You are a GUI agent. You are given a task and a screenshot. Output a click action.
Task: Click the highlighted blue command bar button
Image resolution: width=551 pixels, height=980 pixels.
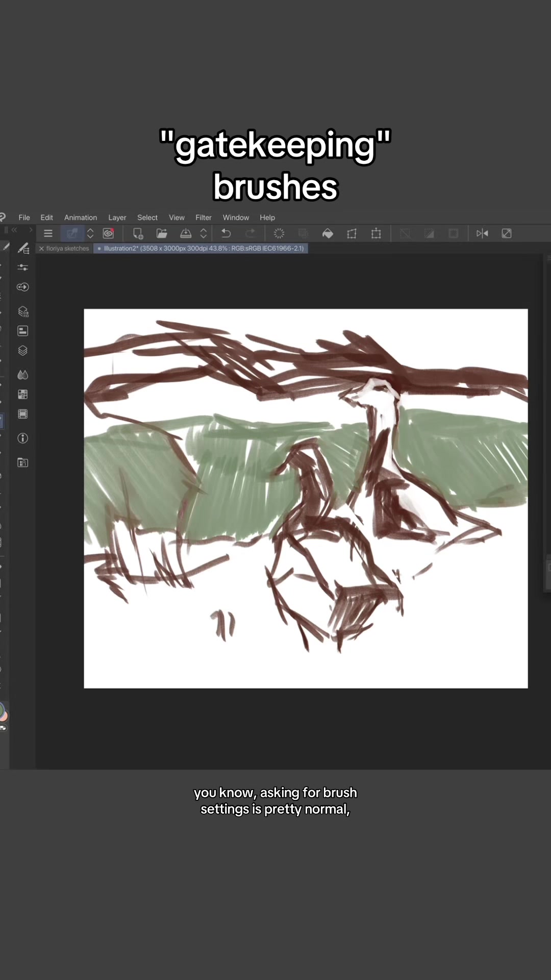(72, 234)
